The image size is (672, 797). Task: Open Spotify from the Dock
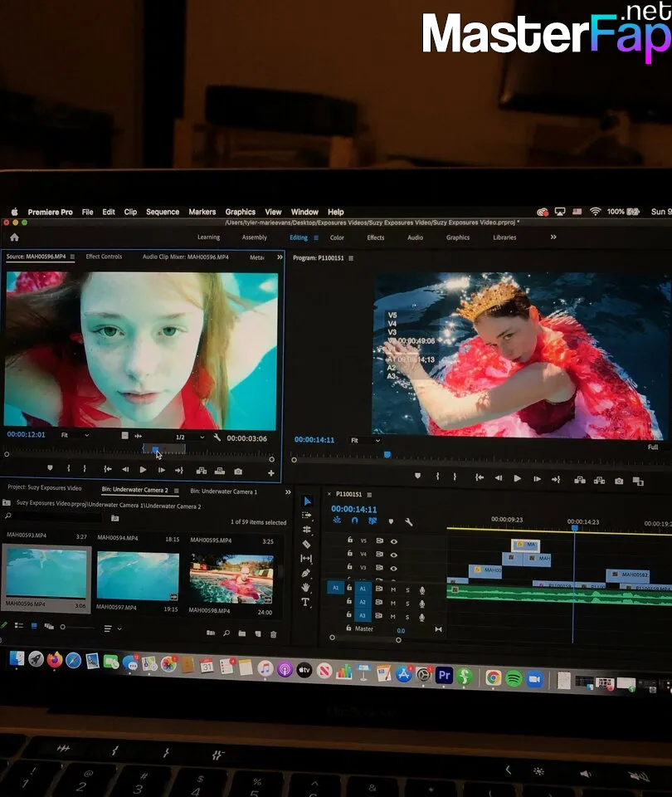point(514,678)
